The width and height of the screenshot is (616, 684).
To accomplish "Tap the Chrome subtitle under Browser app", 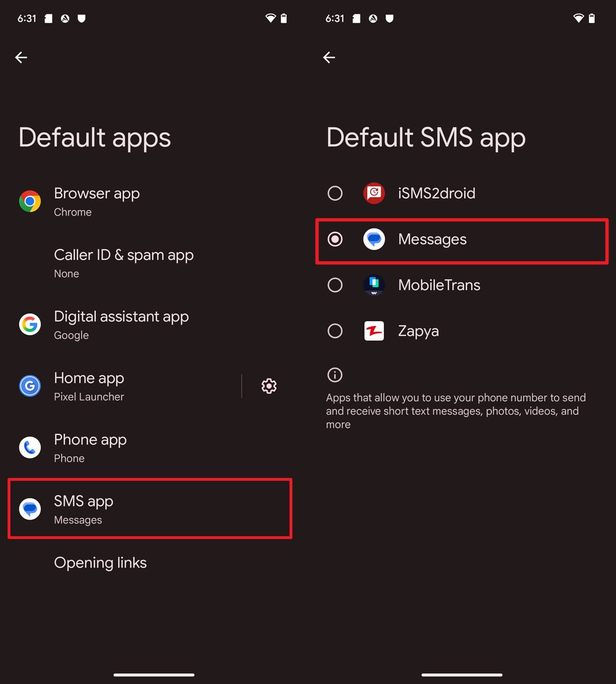I will tap(72, 212).
